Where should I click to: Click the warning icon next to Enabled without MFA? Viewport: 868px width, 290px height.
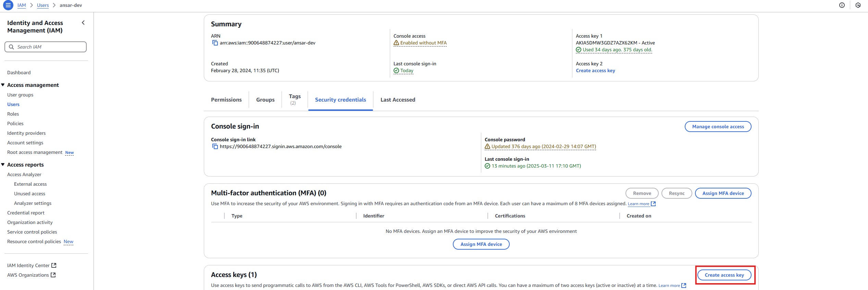[x=396, y=43]
